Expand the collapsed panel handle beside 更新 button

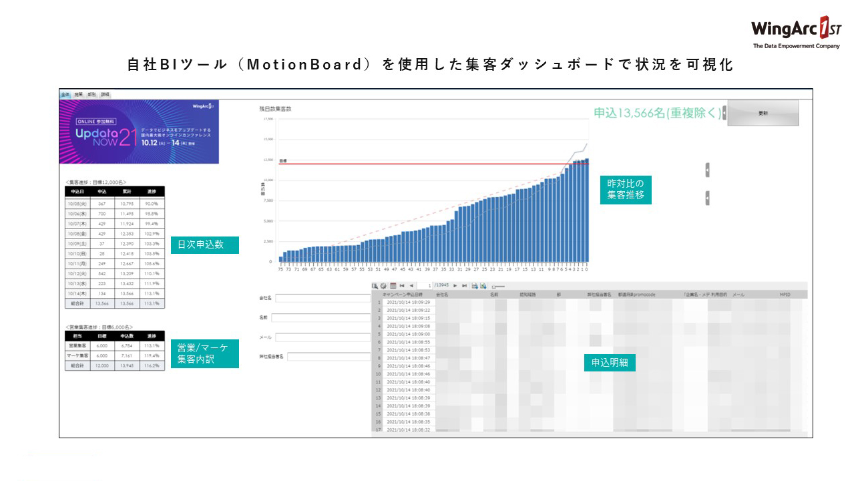(x=725, y=114)
